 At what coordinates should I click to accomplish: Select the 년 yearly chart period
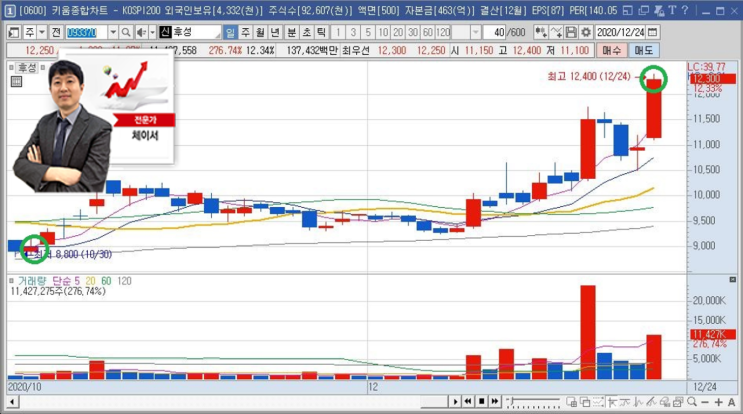(x=275, y=32)
